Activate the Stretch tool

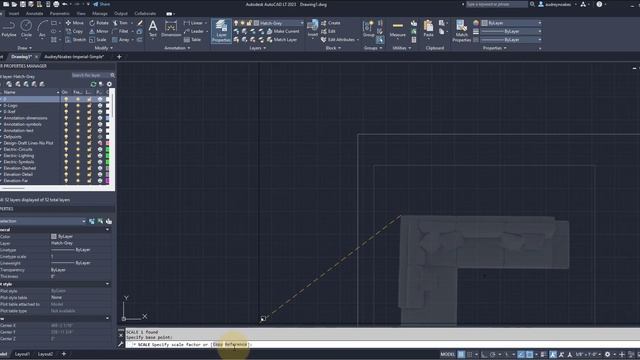76,40
